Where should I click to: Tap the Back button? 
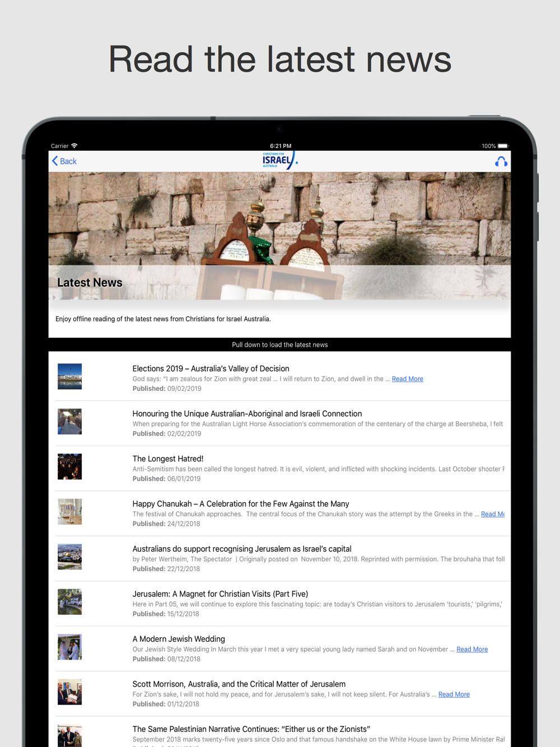(x=64, y=161)
